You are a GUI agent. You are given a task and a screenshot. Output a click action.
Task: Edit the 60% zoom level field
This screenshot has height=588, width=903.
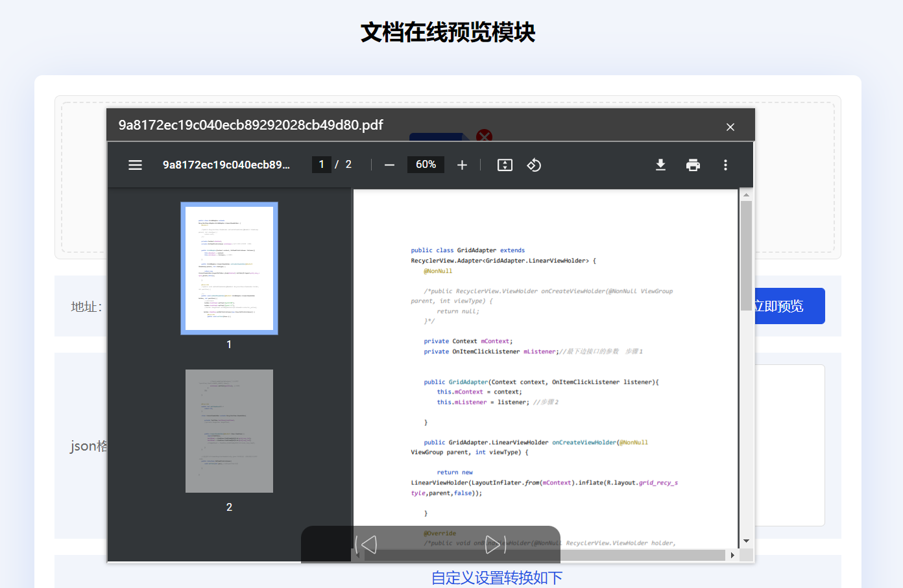426,165
